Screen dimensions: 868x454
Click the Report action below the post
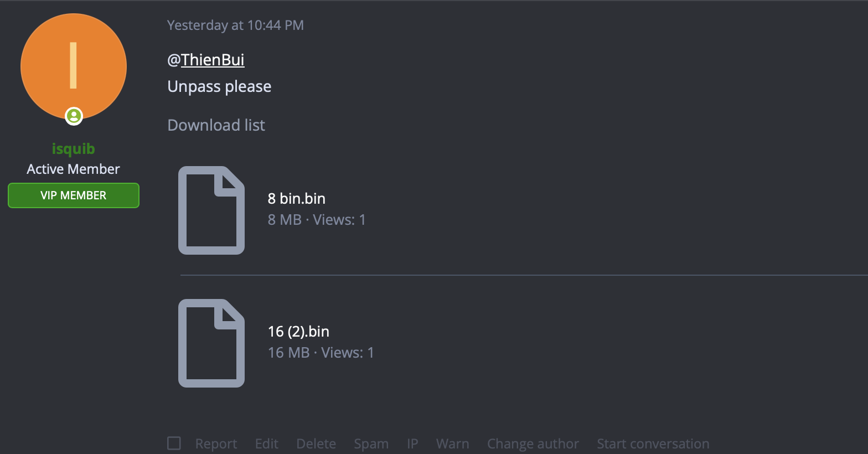click(x=216, y=443)
